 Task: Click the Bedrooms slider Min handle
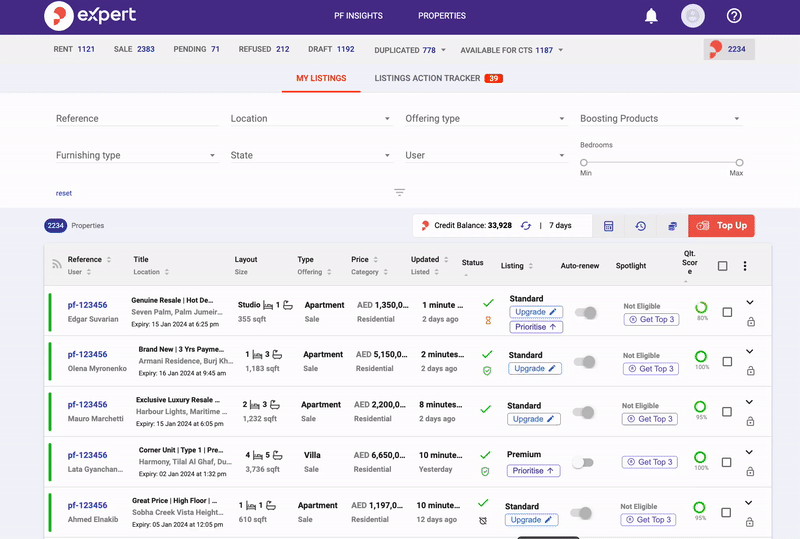(584, 162)
